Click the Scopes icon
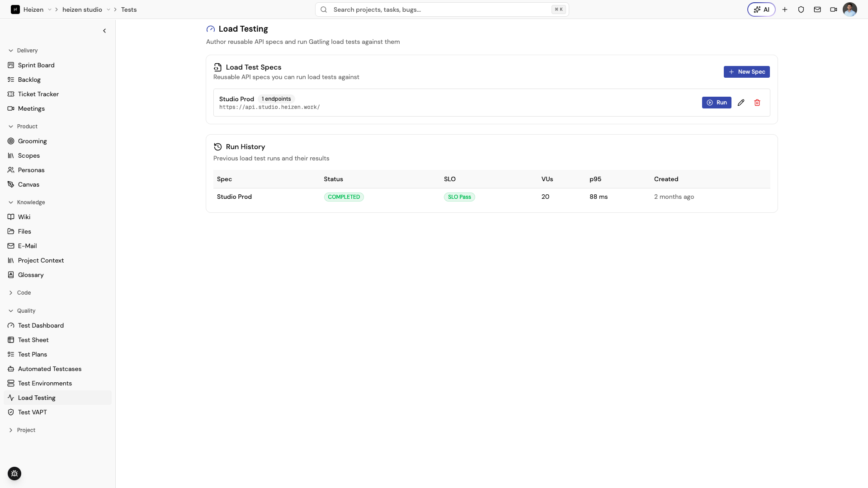 (x=11, y=155)
